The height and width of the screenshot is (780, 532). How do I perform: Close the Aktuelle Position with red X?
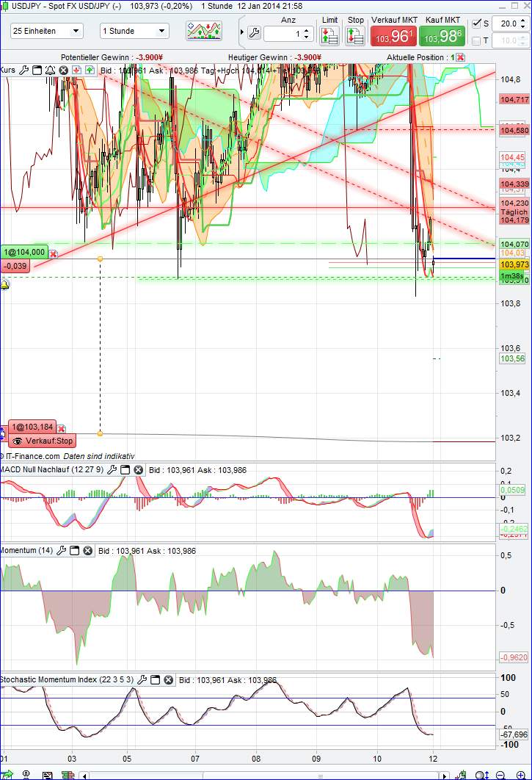pyautogui.click(x=460, y=57)
